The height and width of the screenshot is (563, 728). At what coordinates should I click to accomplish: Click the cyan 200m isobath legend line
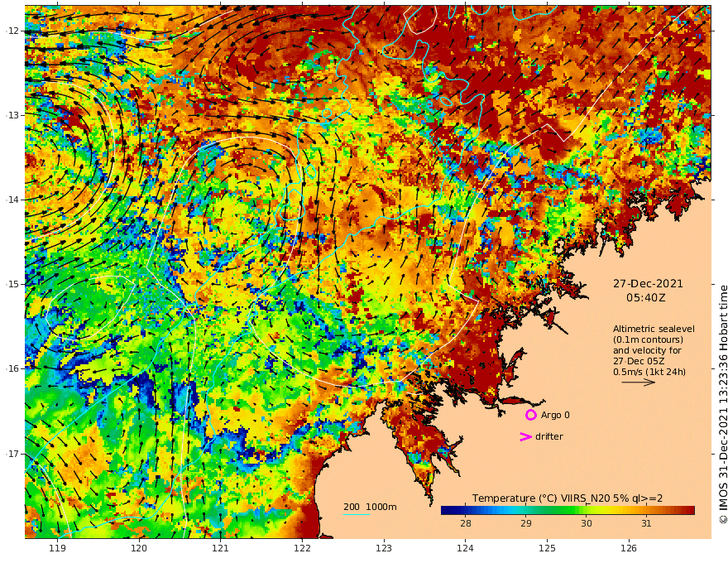tap(356, 514)
